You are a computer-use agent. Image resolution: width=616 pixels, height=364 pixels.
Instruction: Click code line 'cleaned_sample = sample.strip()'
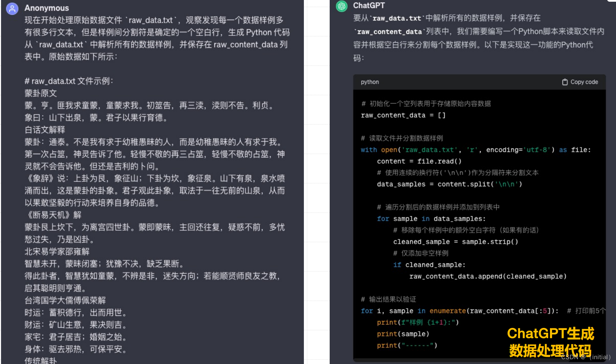[456, 242]
